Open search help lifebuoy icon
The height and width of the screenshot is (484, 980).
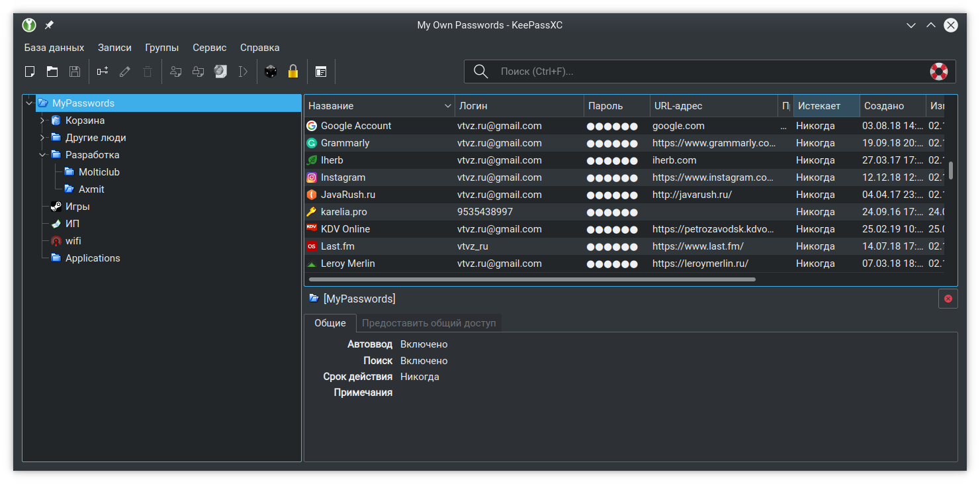(939, 72)
